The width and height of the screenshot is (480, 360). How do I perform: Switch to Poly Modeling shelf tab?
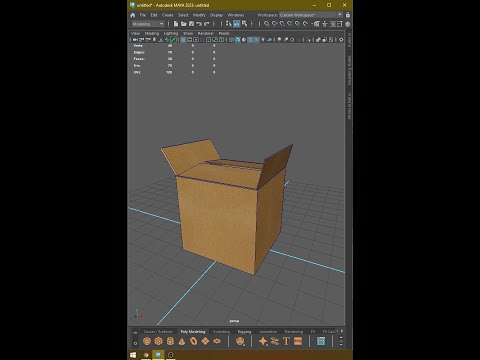click(x=193, y=332)
